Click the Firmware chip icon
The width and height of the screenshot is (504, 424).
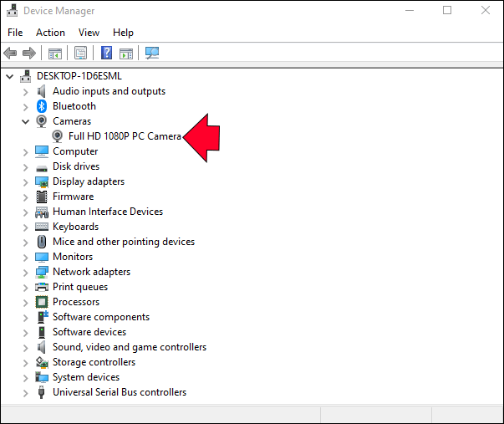42,197
